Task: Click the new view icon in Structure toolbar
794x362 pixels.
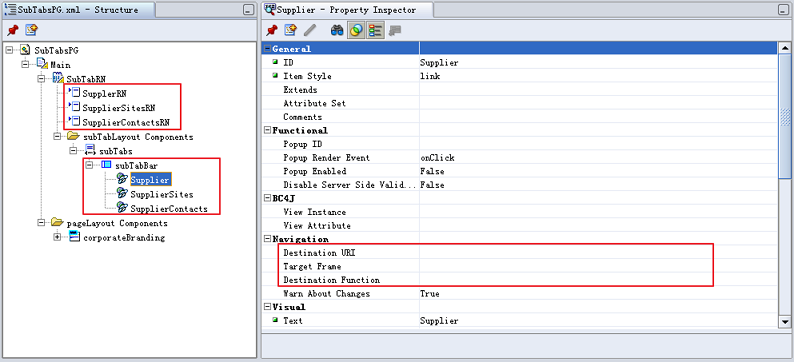Action: pos(31,30)
